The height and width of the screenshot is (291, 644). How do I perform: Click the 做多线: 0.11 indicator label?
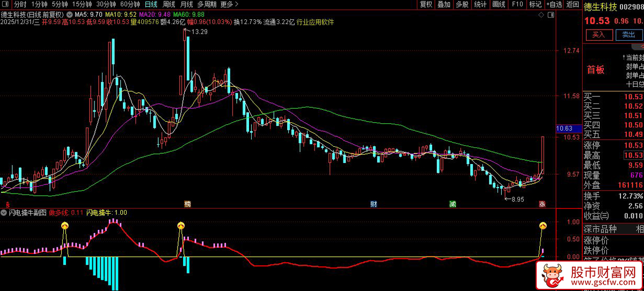pos(67,213)
